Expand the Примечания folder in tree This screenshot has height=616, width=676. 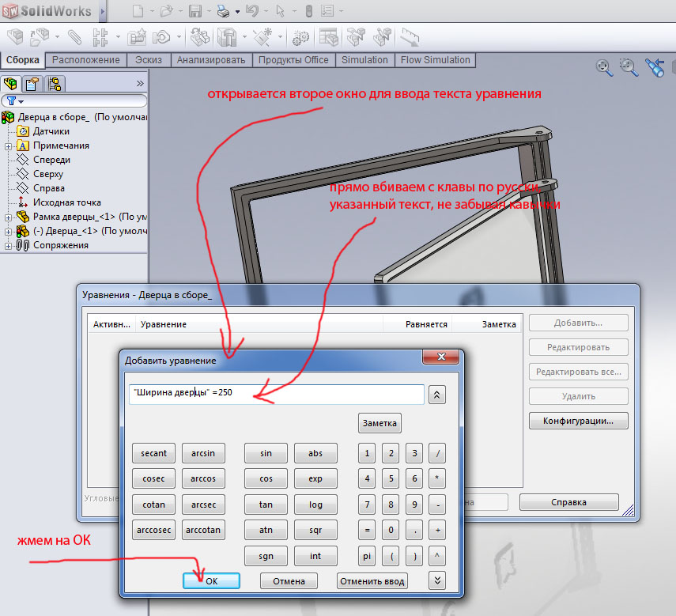[8, 145]
